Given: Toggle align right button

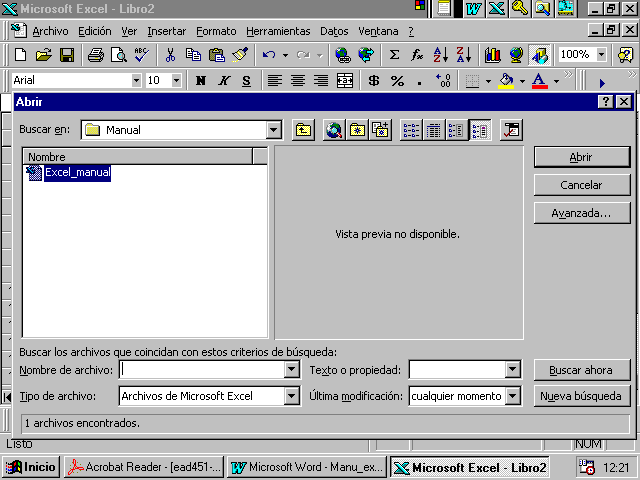Looking at the screenshot, I should pyautogui.click(x=321, y=80).
